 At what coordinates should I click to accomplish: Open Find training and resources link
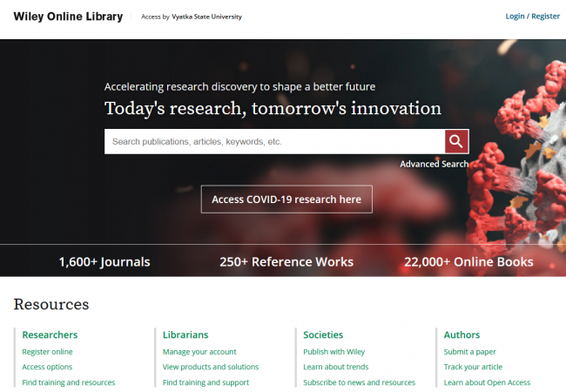(69, 382)
